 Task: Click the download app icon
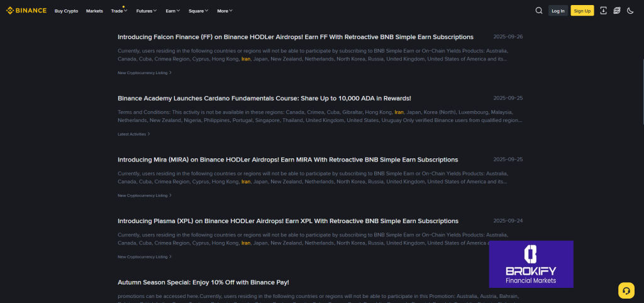pyautogui.click(x=604, y=11)
